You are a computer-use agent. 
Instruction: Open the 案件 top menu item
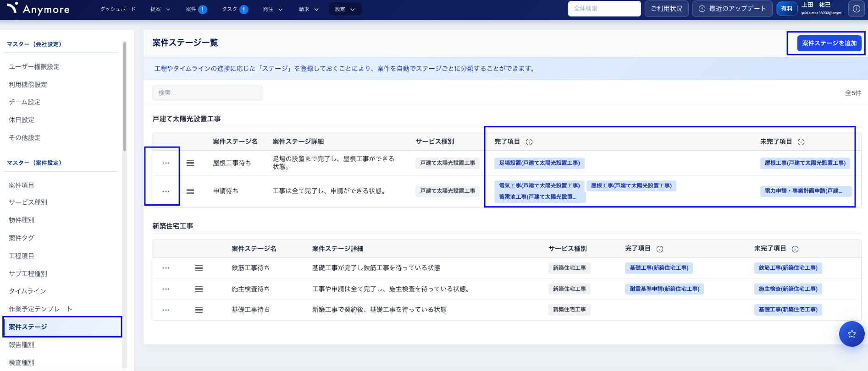click(x=191, y=9)
